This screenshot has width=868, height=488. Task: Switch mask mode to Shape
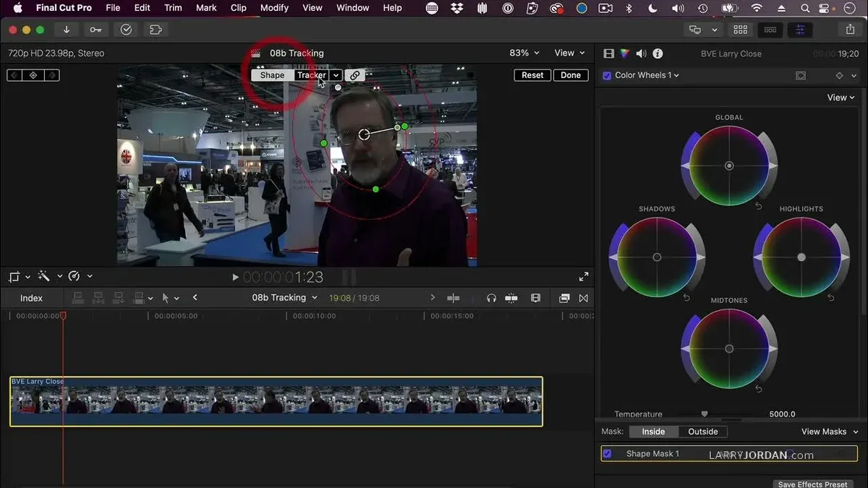(x=272, y=75)
